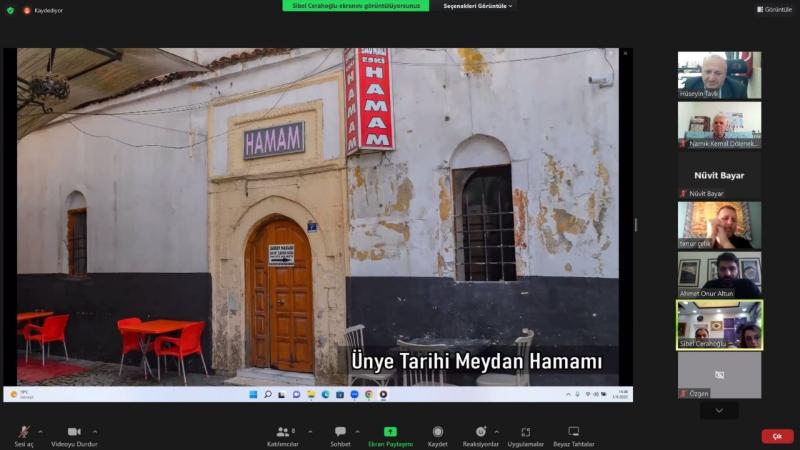Open Beyaz Tahtalar whiteboards
Image resolution: width=800 pixels, height=450 pixels.
click(x=573, y=432)
